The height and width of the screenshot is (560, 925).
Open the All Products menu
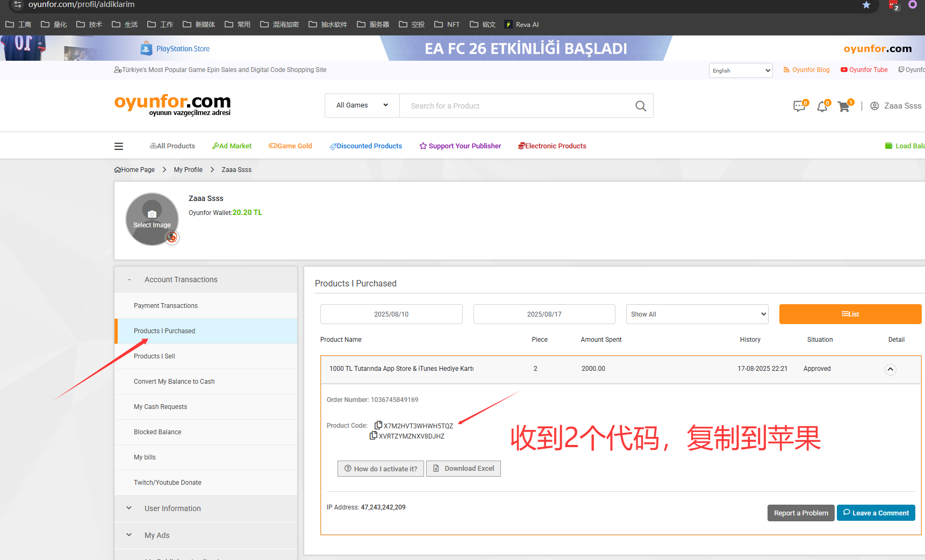[173, 146]
